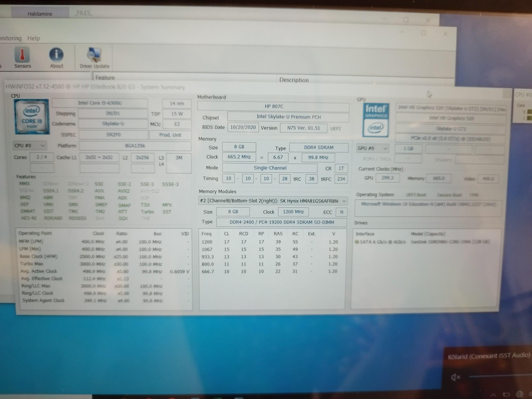Image resolution: width=532 pixels, height=399 pixels.
Task: Click the TDP 15 W value
Action: tap(177, 114)
